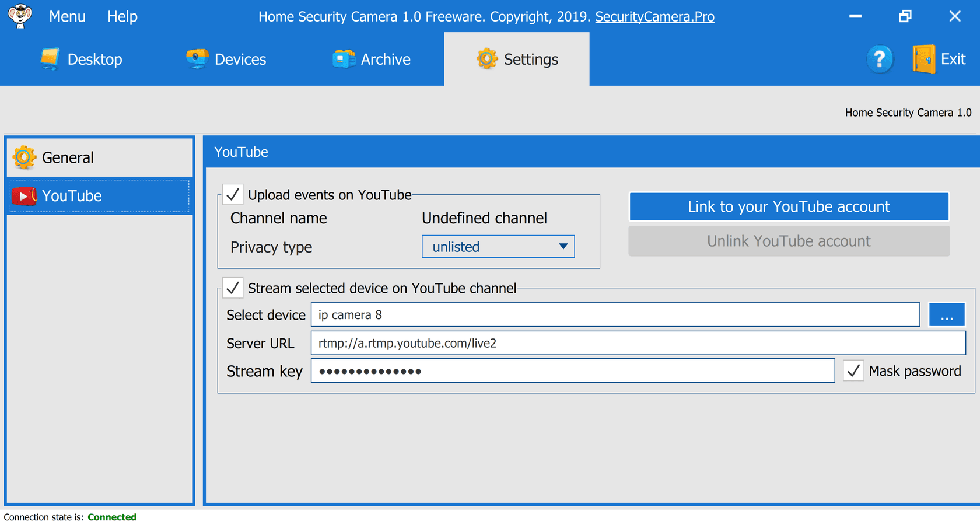Open the Help menu
The height and width of the screenshot is (525, 980).
coord(123,16)
